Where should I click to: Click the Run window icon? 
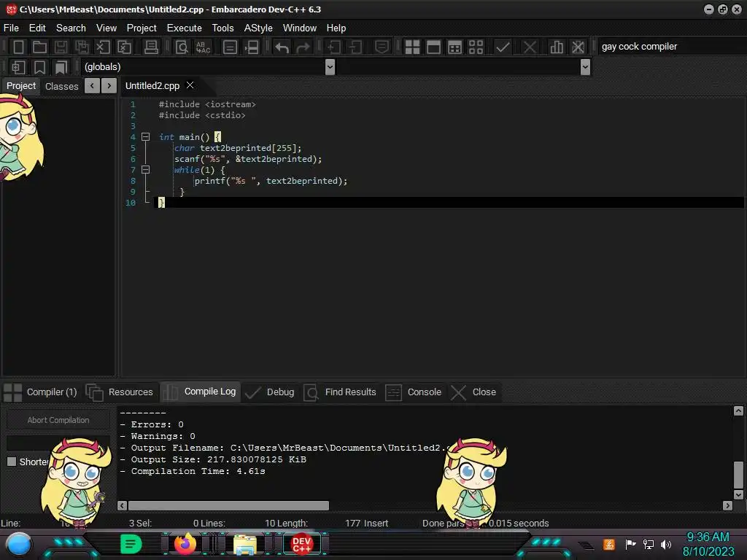point(433,47)
